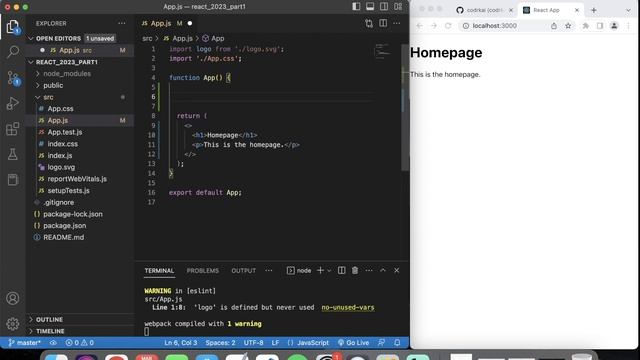Open editor more actions ellipsis

pyautogui.click(x=397, y=23)
